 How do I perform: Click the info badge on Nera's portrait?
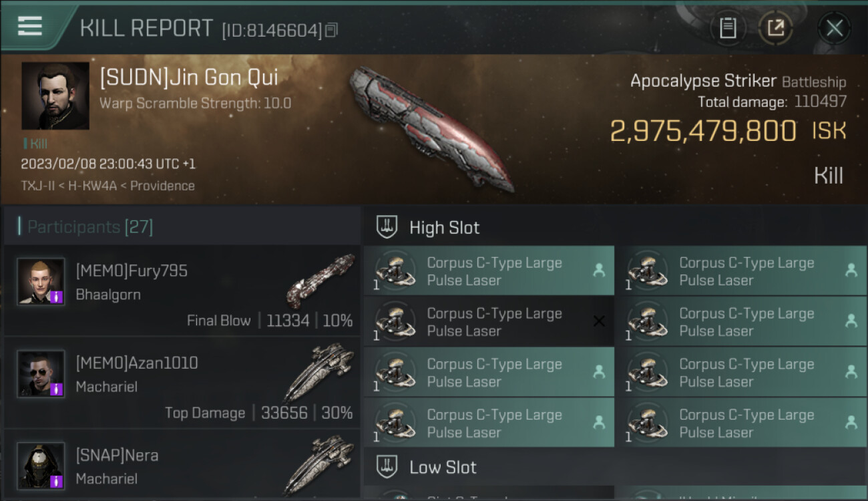pos(57,481)
